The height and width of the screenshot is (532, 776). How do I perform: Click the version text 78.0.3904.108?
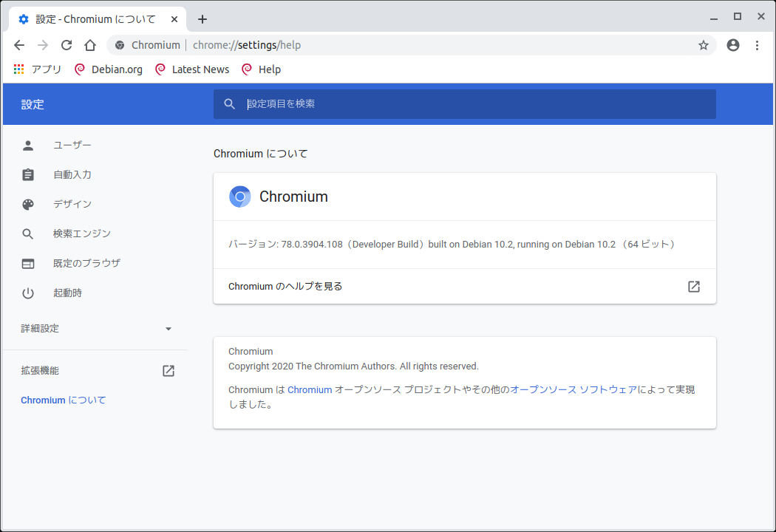[x=312, y=245]
